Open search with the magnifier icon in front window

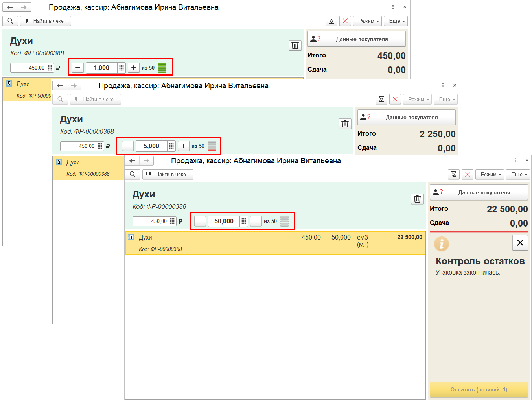133,174
